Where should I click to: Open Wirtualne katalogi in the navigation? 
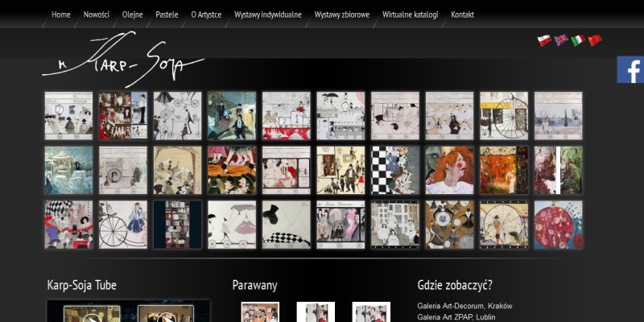[x=411, y=14]
